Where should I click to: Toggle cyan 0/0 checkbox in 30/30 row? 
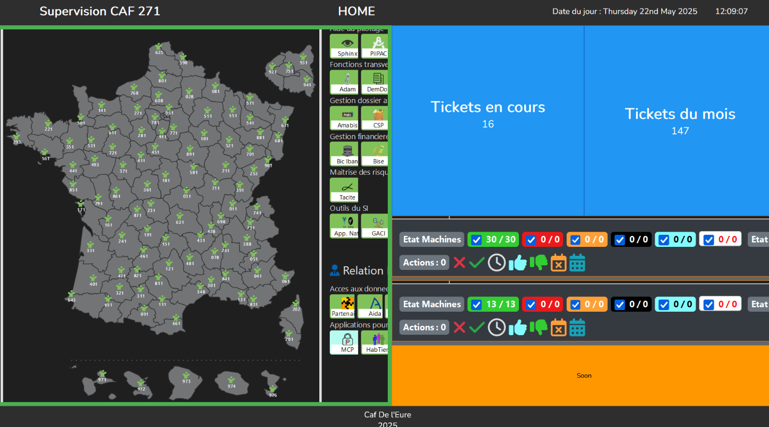tap(664, 240)
